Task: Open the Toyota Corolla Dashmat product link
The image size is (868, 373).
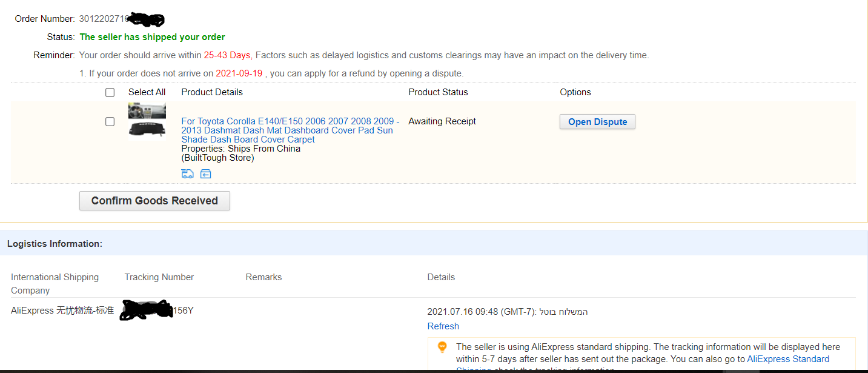Action: click(290, 130)
